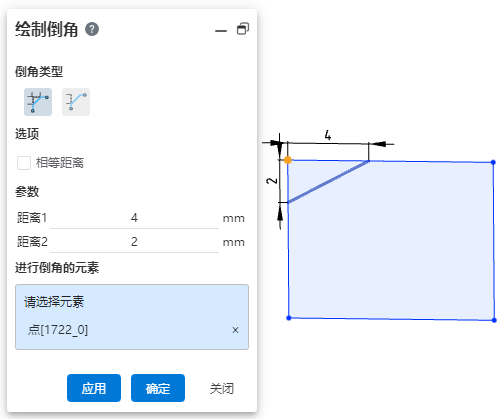504x419 pixels.
Task: Click the dimension value 2 in sketch
Action: pos(272,181)
